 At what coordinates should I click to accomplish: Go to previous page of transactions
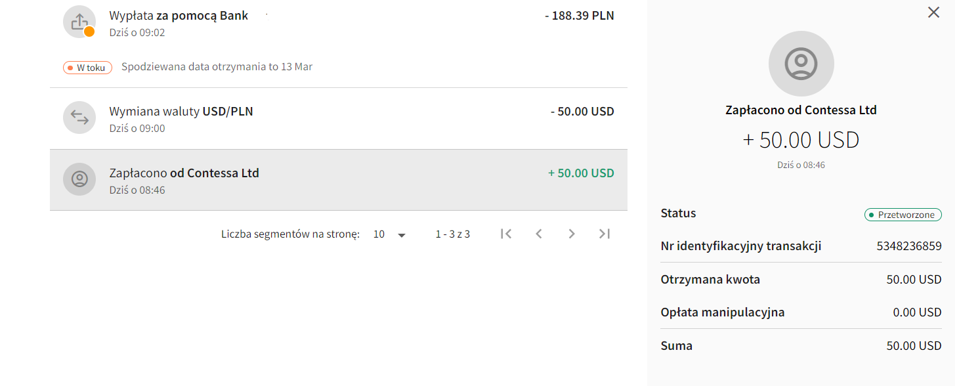click(x=539, y=234)
